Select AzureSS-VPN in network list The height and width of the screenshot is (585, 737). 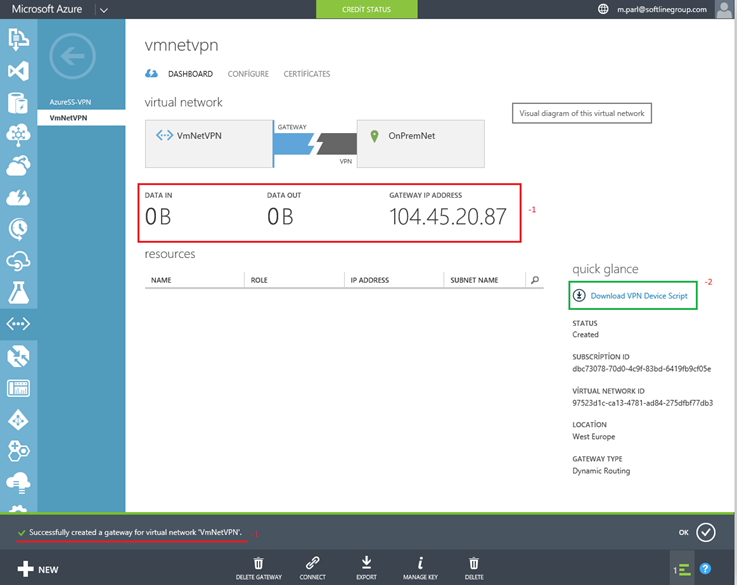[x=70, y=102]
